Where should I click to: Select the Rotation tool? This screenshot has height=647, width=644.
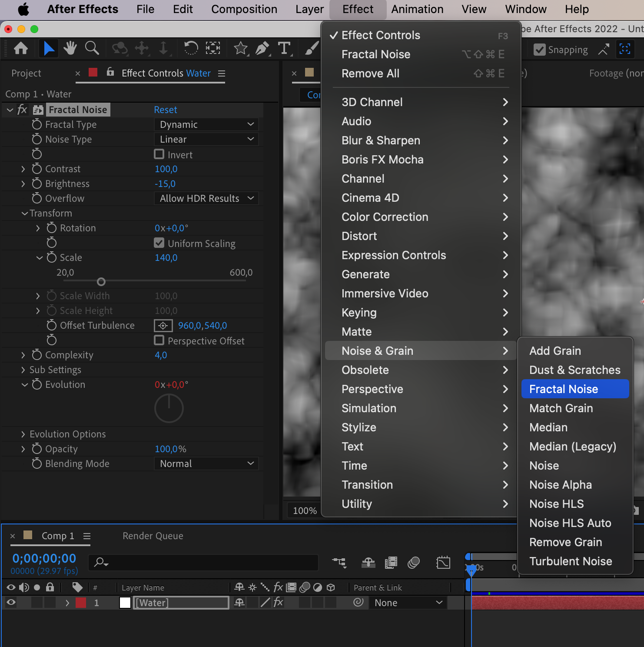coord(191,48)
